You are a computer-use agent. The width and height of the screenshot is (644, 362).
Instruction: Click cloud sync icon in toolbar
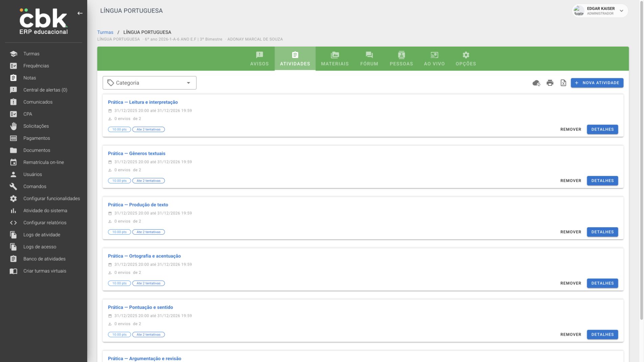pos(536,83)
